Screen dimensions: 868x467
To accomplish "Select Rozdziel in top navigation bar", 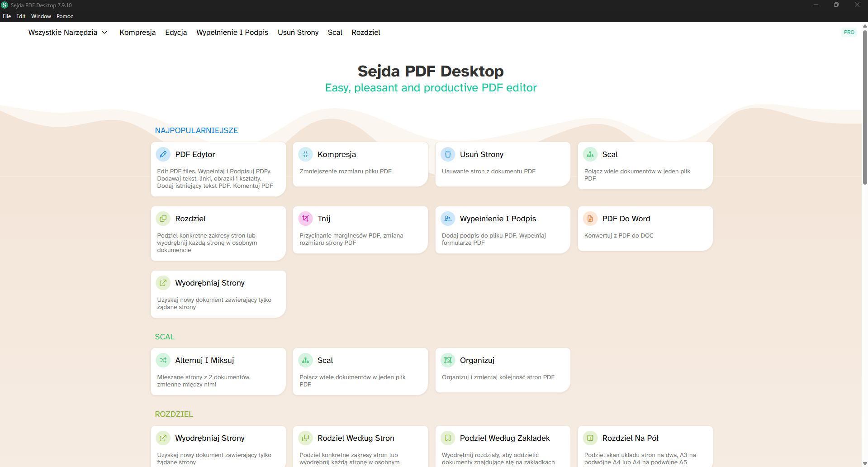I will [366, 33].
